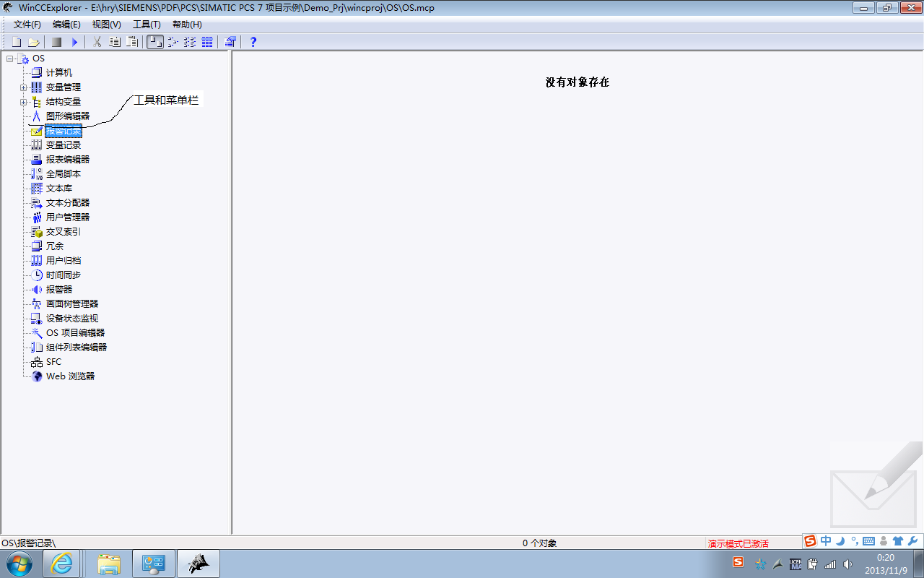Screen dimensions: 924x578
Task: Open the 工具(T) menu
Action: tap(147, 25)
